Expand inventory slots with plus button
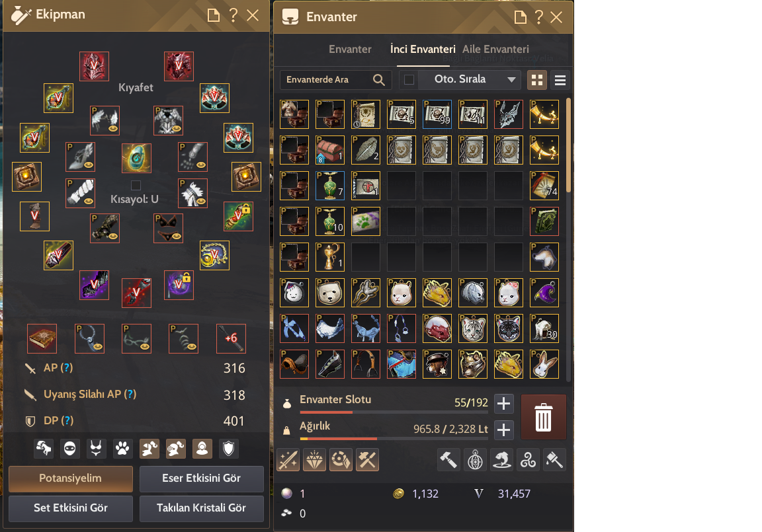 504,403
